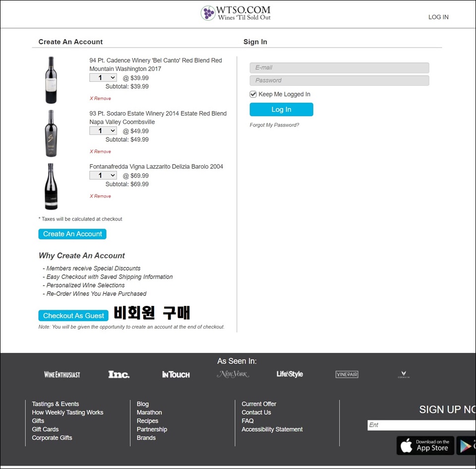Click the newsletter sign-up email field

(x=421, y=425)
